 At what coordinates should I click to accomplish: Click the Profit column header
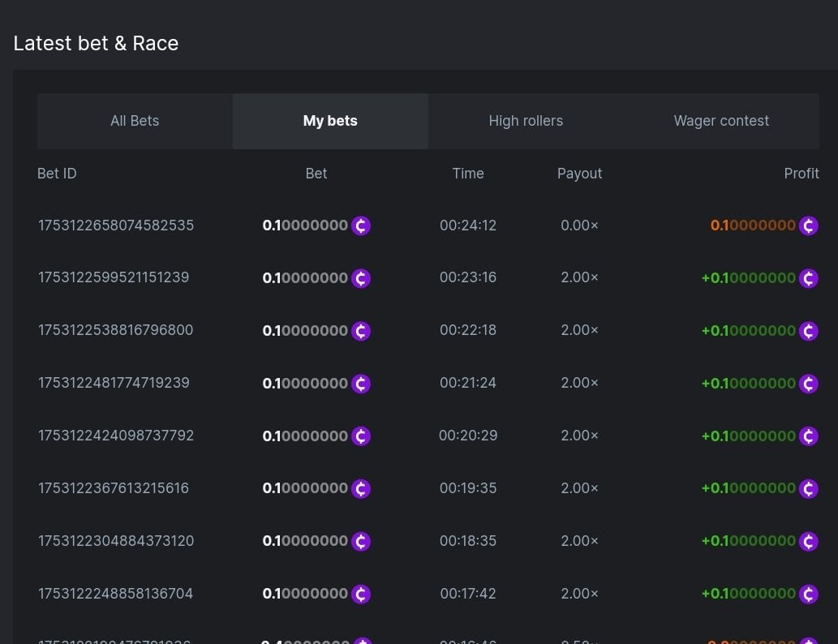tap(801, 174)
